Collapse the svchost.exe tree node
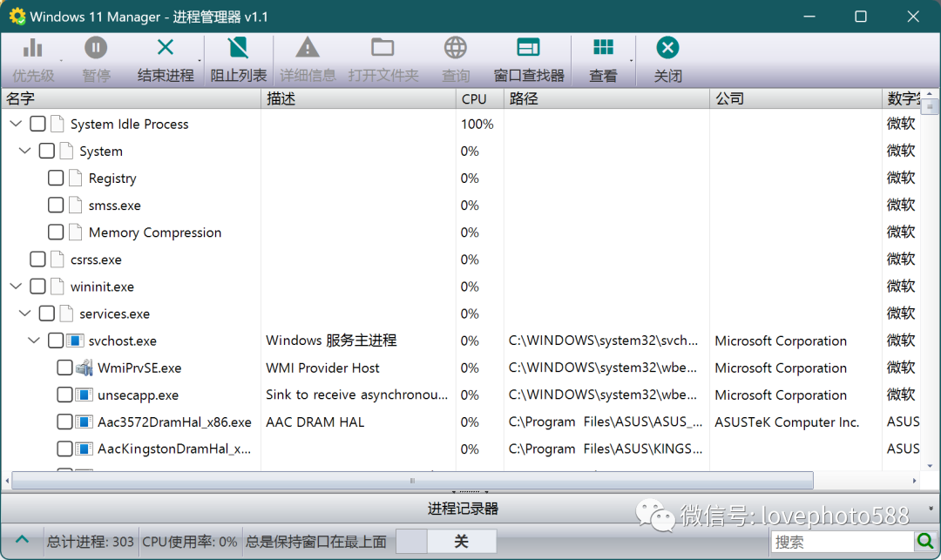This screenshot has width=941, height=560. coord(34,340)
